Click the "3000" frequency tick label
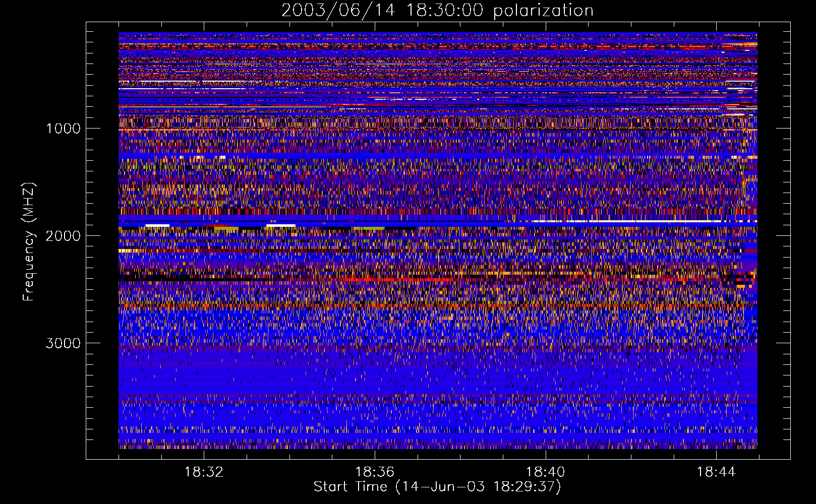 tap(63, 343)
